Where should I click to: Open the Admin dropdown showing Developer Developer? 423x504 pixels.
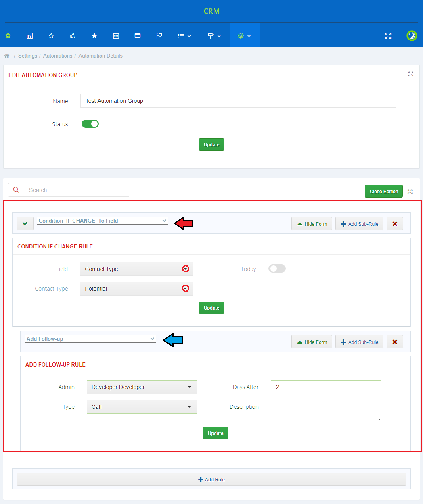point(142,387)
